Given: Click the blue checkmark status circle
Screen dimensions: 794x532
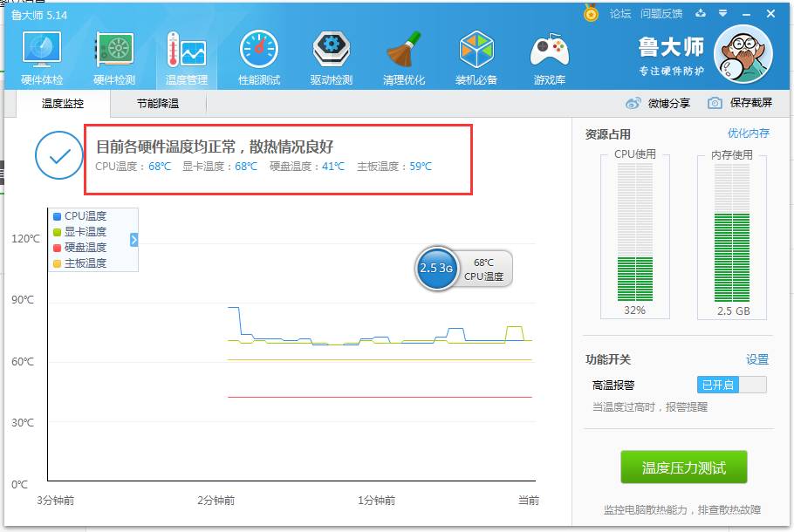Looking at the screenshot, I should point(59,155).
